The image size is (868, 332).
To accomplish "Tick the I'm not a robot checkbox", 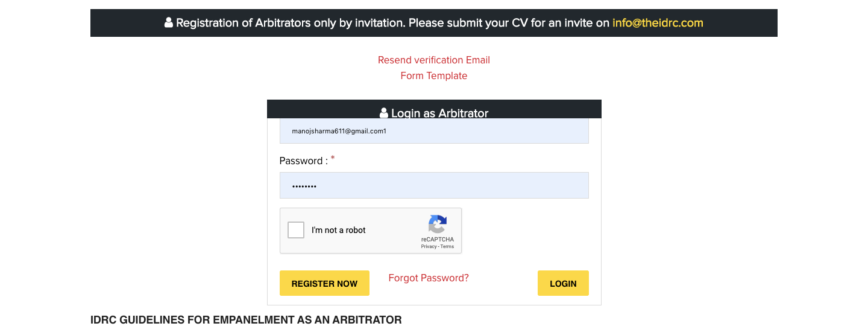I will tap(296, 230).
